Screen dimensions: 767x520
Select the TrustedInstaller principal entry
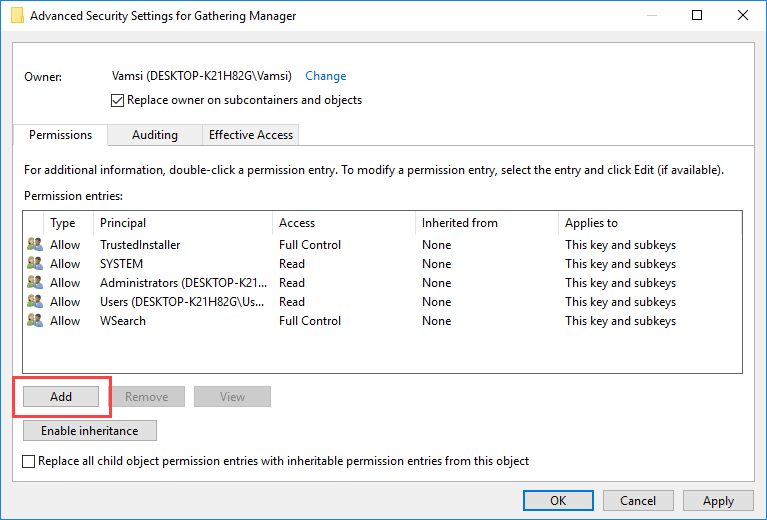click(140, 245)
